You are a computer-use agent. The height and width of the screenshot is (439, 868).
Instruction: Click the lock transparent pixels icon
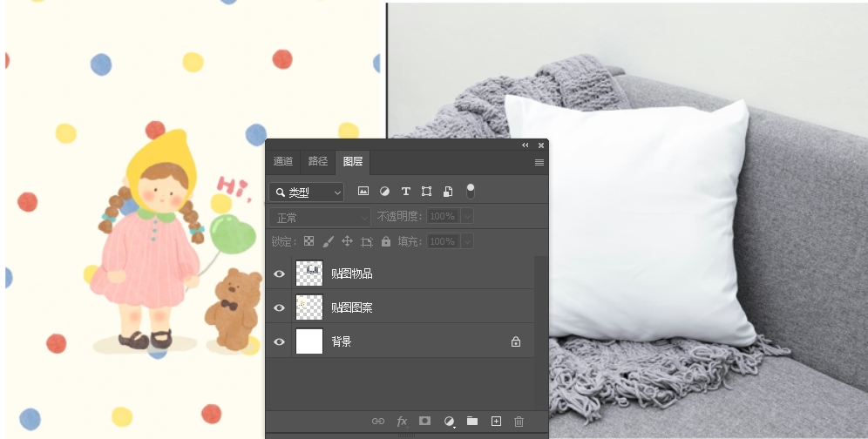tap(309, 241)
